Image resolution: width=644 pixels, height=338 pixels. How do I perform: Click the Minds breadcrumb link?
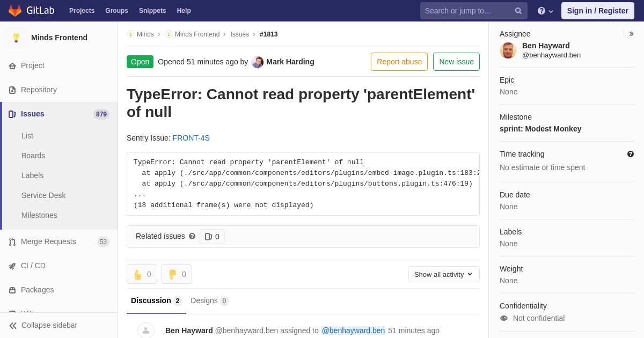[x=145, y=34]
